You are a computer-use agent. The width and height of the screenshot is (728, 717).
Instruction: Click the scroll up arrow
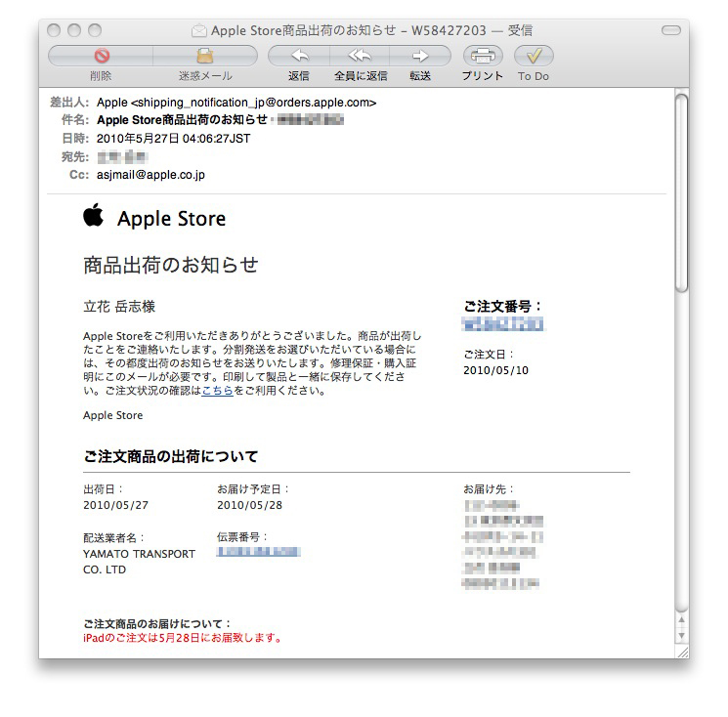point(681,612)
